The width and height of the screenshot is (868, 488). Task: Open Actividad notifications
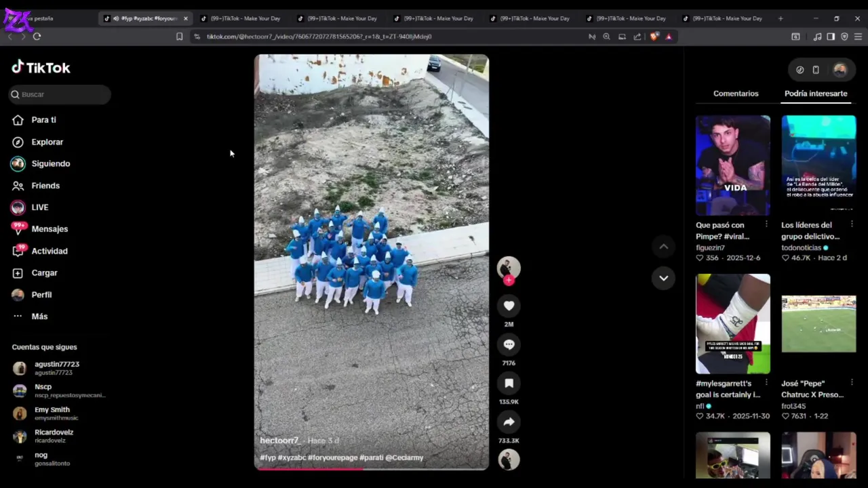pos(39,251)
